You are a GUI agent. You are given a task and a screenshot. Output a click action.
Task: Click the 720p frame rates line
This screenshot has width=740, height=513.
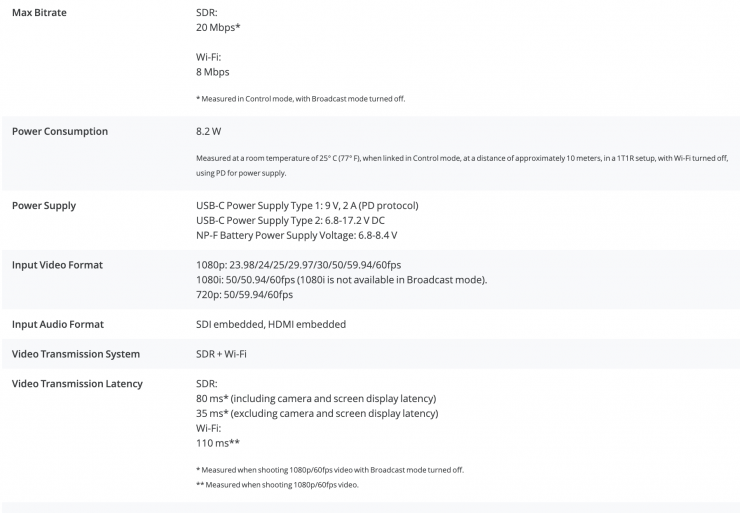click(x=244, y=295)
